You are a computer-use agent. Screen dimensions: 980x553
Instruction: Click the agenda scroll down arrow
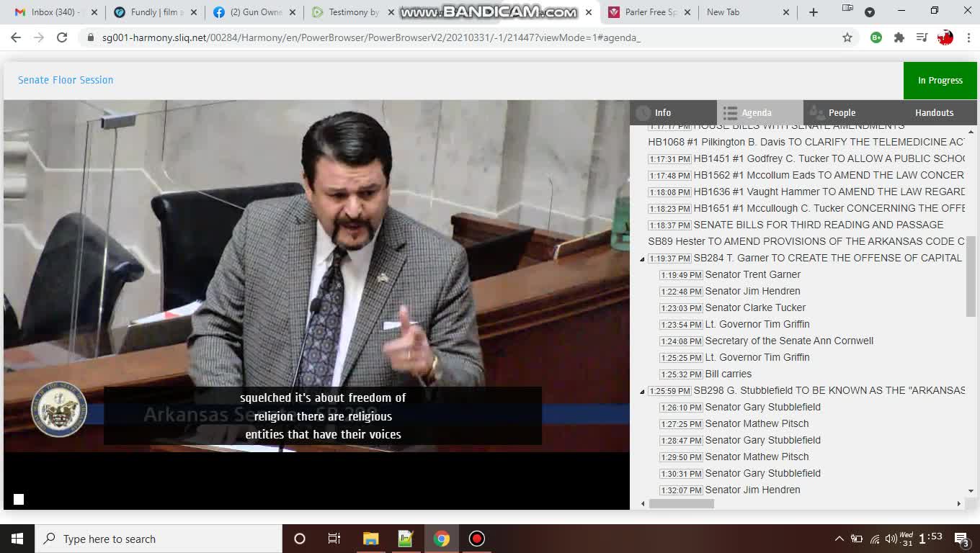click(971, 491)
